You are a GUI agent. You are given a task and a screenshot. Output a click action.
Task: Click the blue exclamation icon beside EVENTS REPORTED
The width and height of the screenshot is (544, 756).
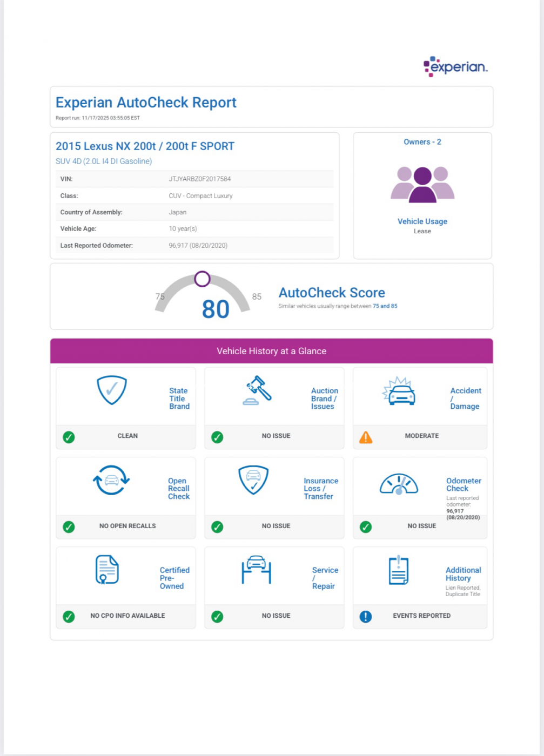(x=366, y=616)
